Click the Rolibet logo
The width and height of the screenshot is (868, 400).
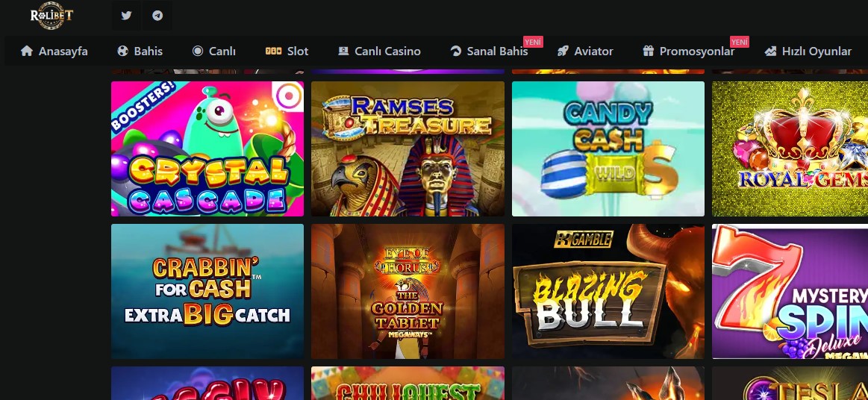click(51, 16)
